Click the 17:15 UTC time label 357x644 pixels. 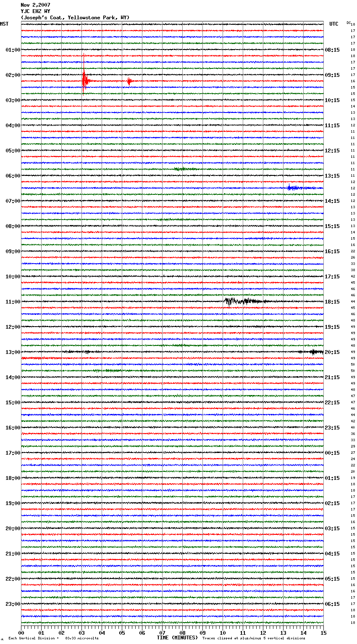pyautogui.click(x=332, y=277)
